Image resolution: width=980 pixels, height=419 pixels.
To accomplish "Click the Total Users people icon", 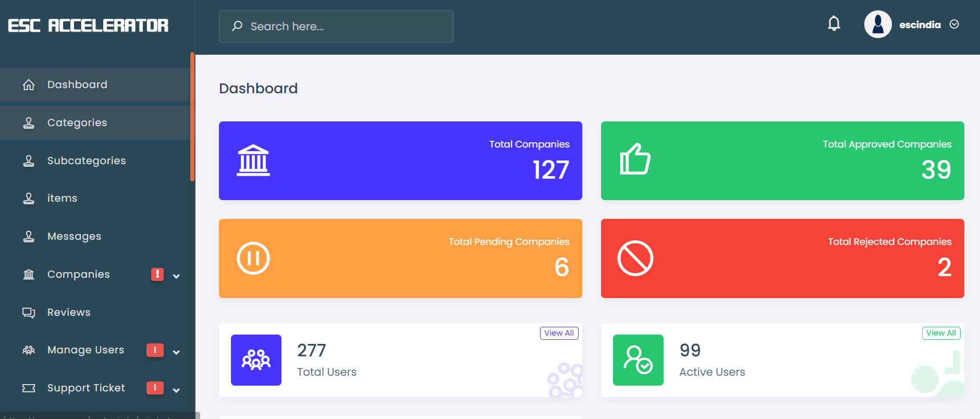I will (x=256, y=360).
